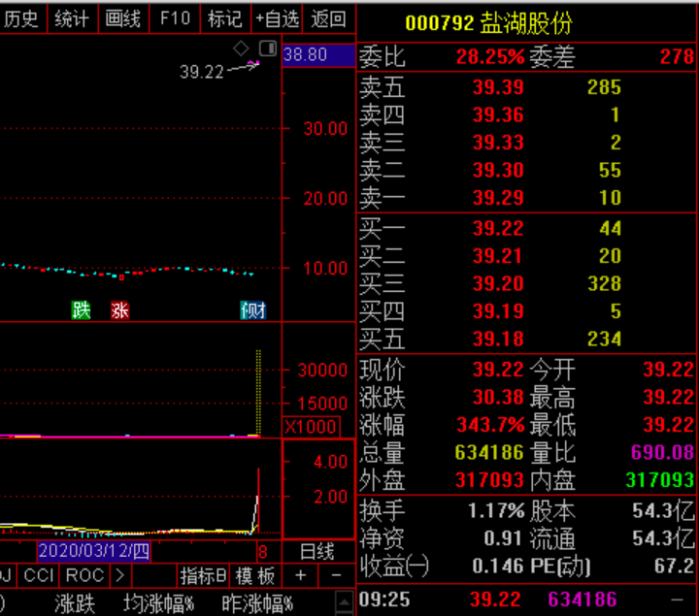Open the 模板 template menu

[x=255, y=575]
